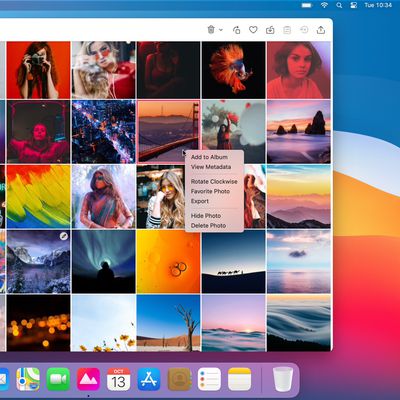Select Export in the context menu
This screenshot has width=400, height=400.
pos(200,201)
